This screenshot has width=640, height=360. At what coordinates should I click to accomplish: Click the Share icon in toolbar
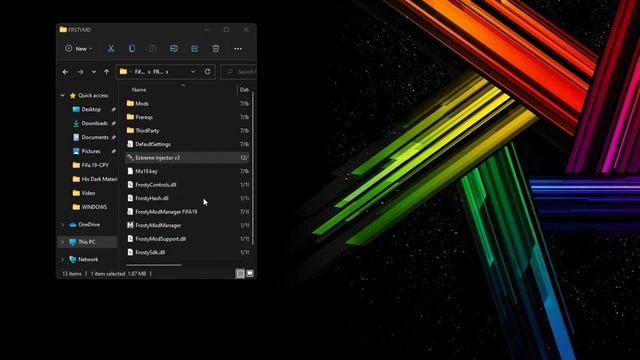(195, 49)
